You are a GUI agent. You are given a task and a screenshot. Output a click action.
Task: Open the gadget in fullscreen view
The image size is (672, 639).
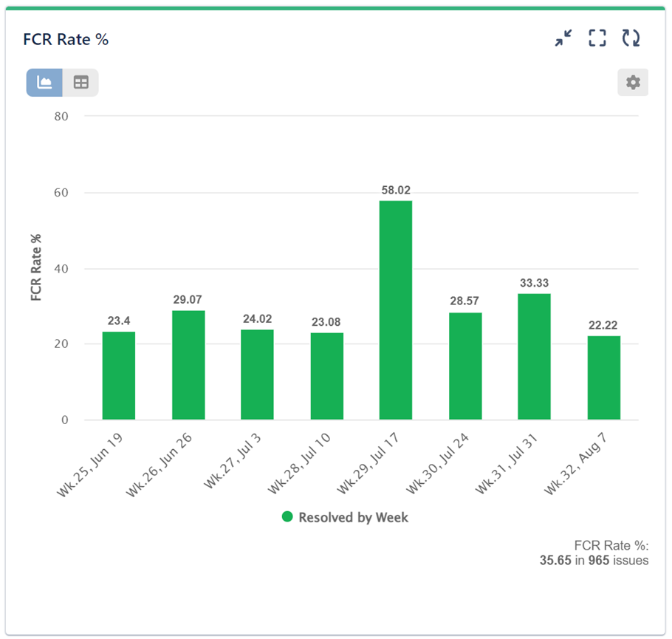(x=597, y=38)
